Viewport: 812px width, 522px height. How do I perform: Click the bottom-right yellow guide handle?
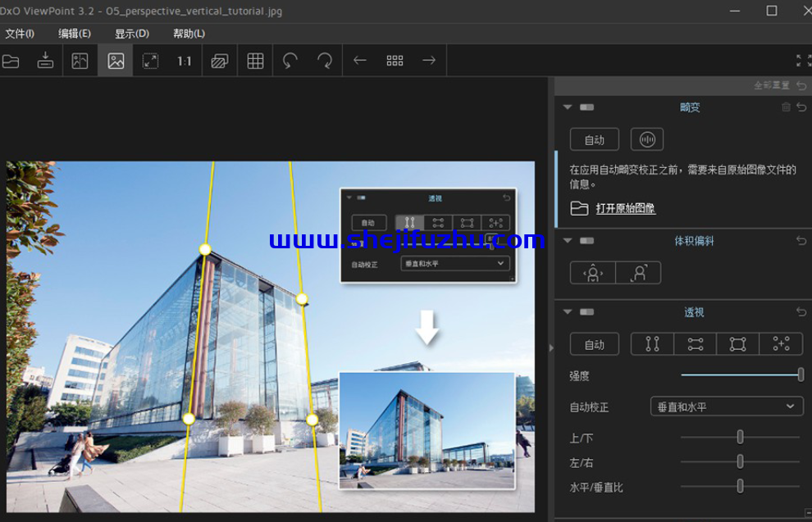pyautogui.click(x=312, y=420)
